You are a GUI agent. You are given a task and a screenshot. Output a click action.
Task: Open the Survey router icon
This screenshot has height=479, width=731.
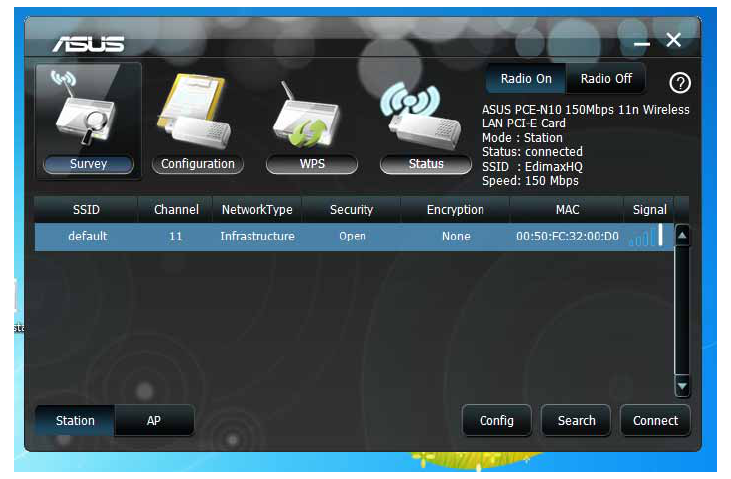click(84, 107)
